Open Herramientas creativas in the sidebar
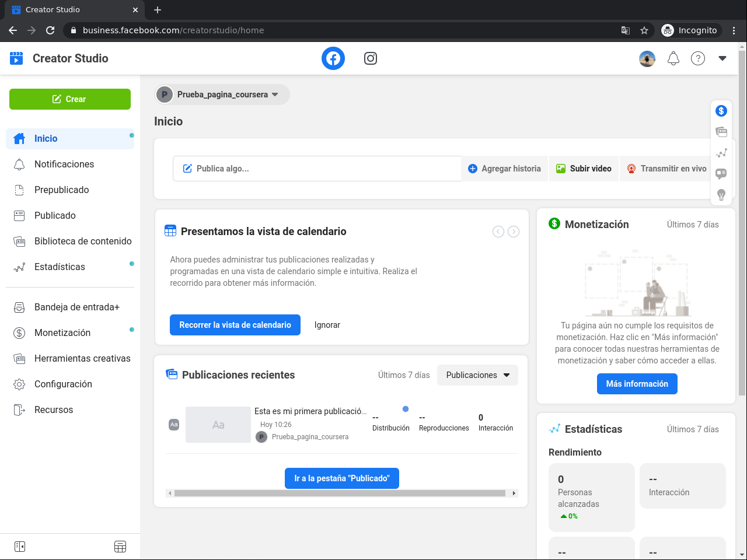This screenshot has height=560, width=747. pos(70,359)
